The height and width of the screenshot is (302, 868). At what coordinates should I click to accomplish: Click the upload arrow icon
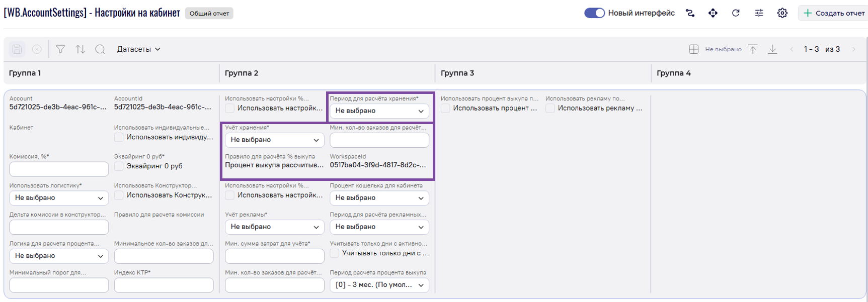[x=753, y=49]
